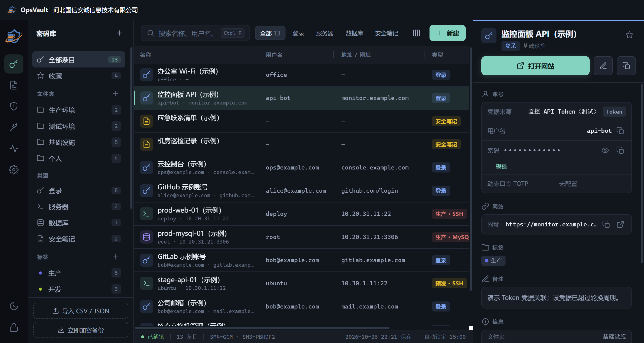Click the 基础设施 folder link under title
The height and width of the screenshot is (343, 644).
pos(534,46)
